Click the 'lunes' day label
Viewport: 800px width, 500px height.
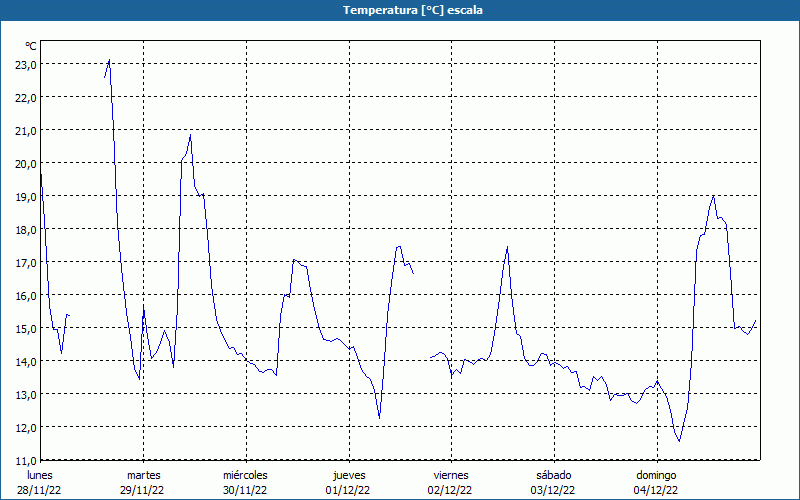tap(40, 475)
